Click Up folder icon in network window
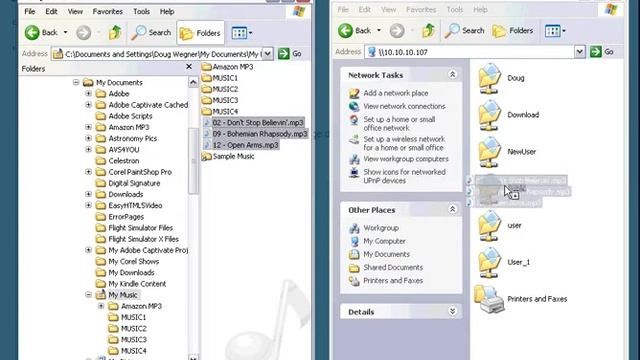The width and height of the screenshot is (640, 360). coord(428,30)
